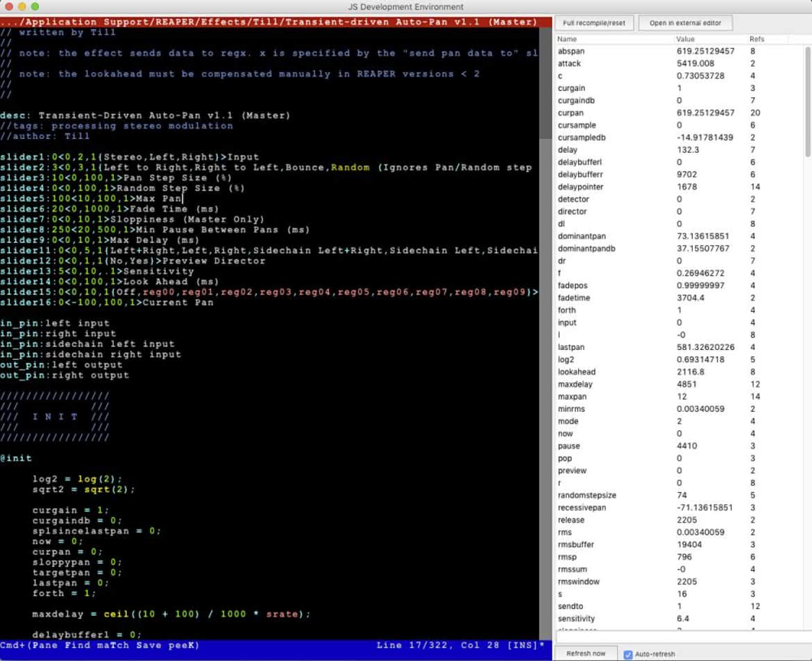Sort variables by the Value column header

(685, 39)
